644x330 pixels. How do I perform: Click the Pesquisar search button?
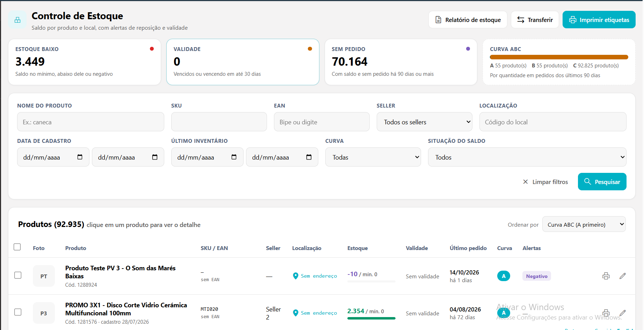tap(602, 182)
